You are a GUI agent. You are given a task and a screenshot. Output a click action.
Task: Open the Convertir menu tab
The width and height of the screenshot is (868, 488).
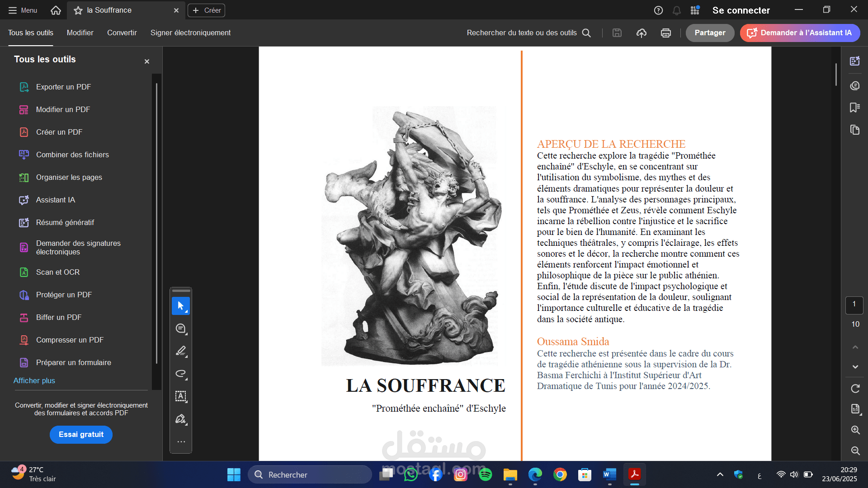point(122,33)
